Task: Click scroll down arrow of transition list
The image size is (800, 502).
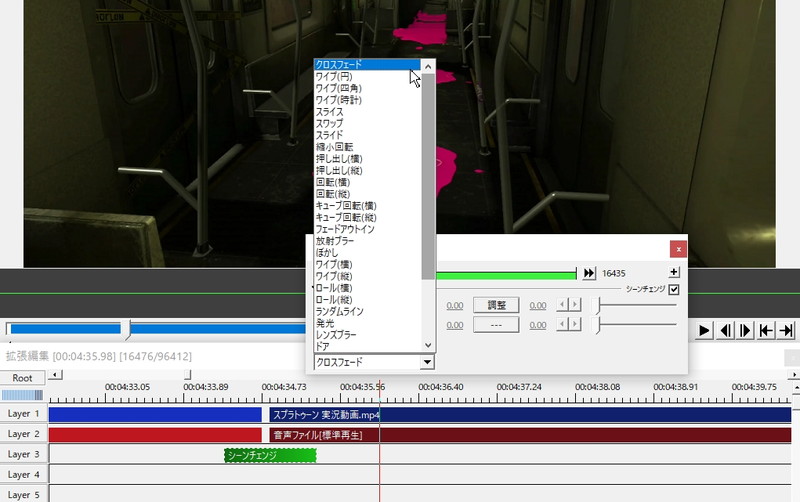Action: click(x=428, y=345)
